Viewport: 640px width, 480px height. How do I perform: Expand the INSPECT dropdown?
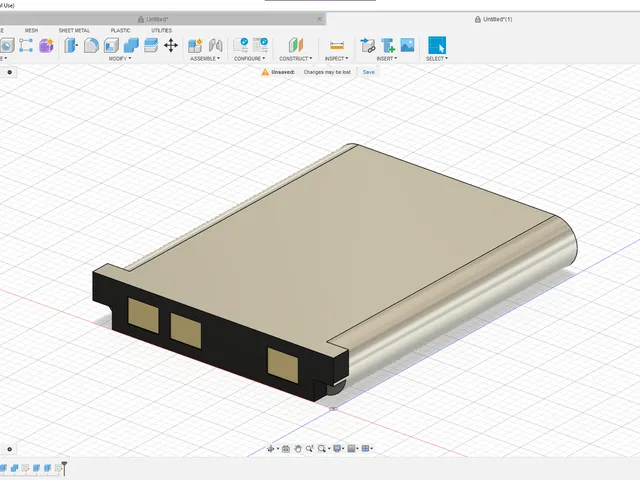click(336, 59)
